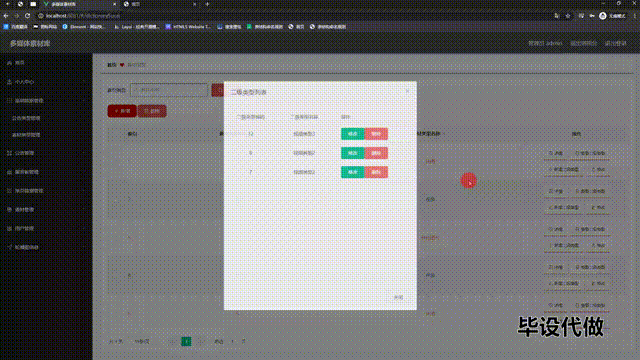Bookmark this page with the star icon
The image size is (640, 360).
coord(568,16)
